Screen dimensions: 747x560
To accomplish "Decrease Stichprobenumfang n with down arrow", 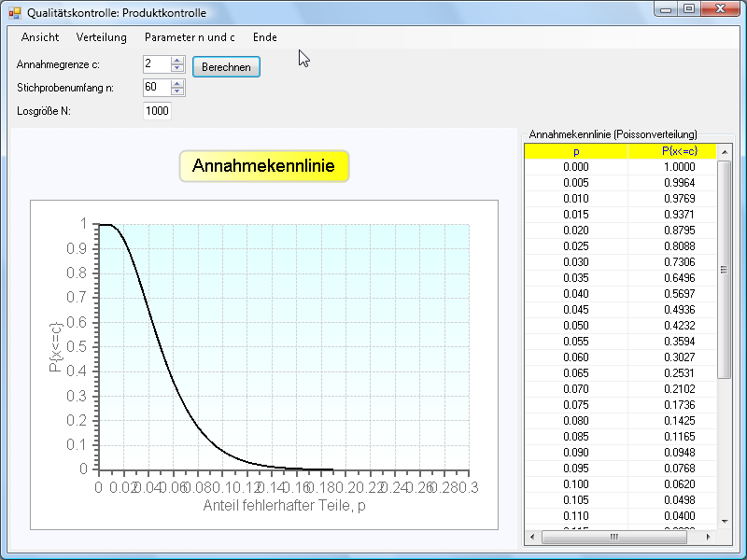I will click(177, 91).
